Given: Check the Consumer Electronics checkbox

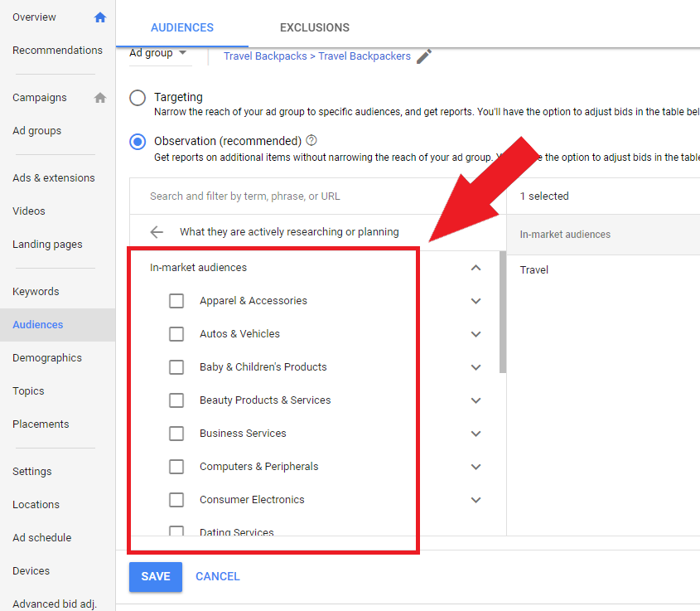Looking at the screenshot, I should pos(176,500).
